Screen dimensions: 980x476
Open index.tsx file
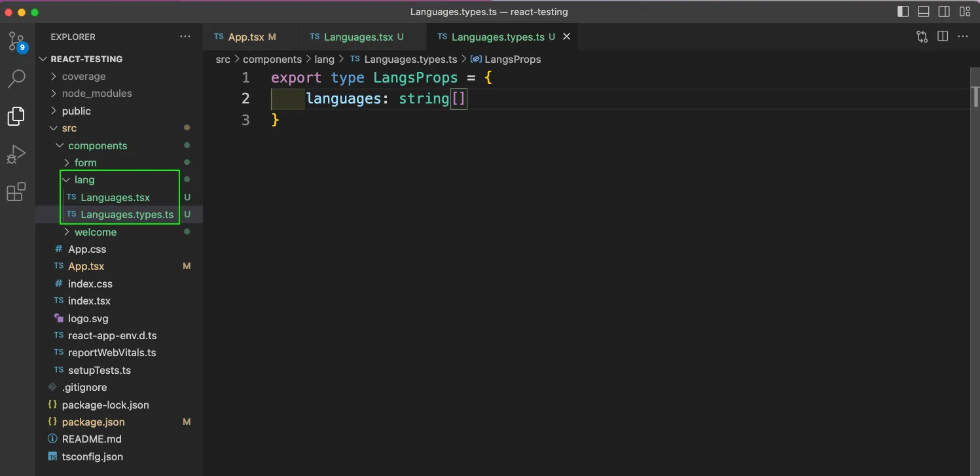pos(119,301)
